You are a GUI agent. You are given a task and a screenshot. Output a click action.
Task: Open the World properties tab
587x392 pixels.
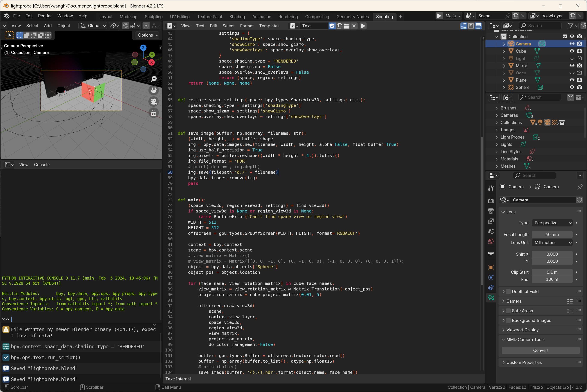click(x=491, y=241)
